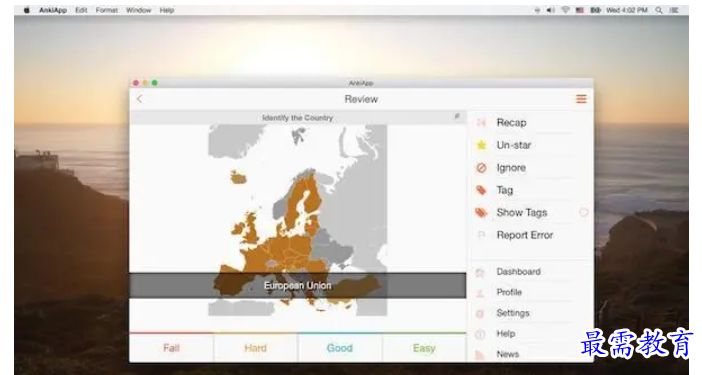Rate the card as Good
Image resolution: width=702 pixels, height=375 pixels.
[x=339, y=348]
